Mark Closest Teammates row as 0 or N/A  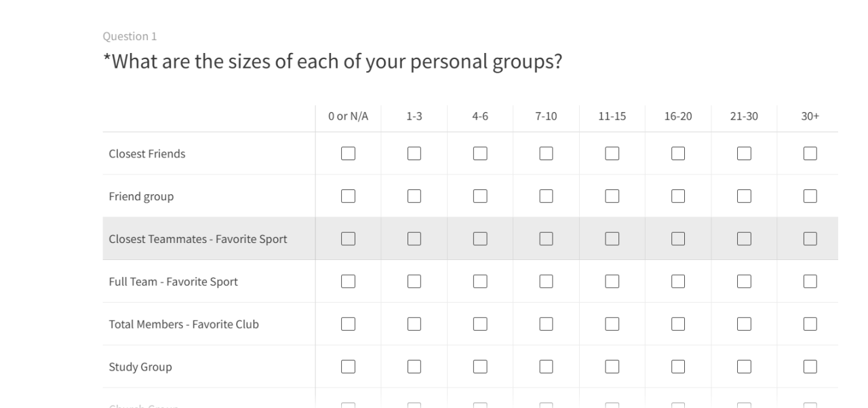(348, 239)
